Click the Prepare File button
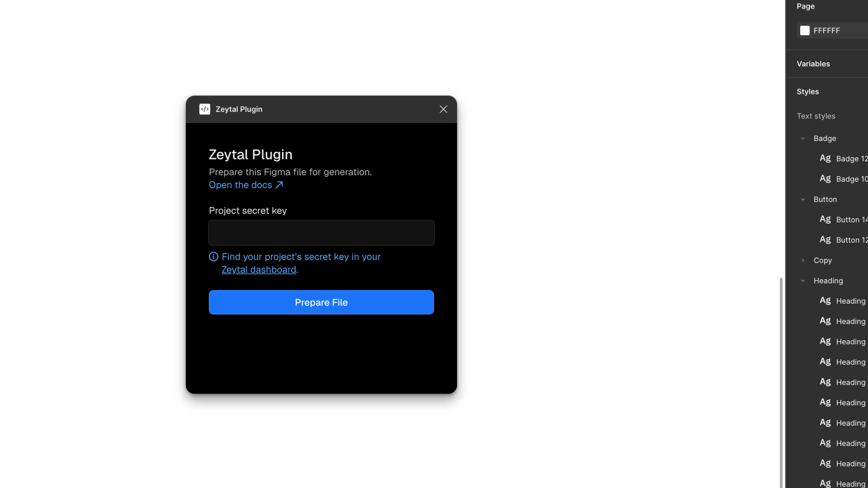This screenshot has width=868, height=488. (x=321, y=302)
